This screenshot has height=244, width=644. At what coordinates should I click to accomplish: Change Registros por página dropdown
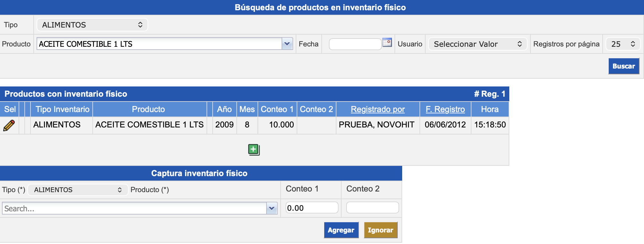pos(623,44)
